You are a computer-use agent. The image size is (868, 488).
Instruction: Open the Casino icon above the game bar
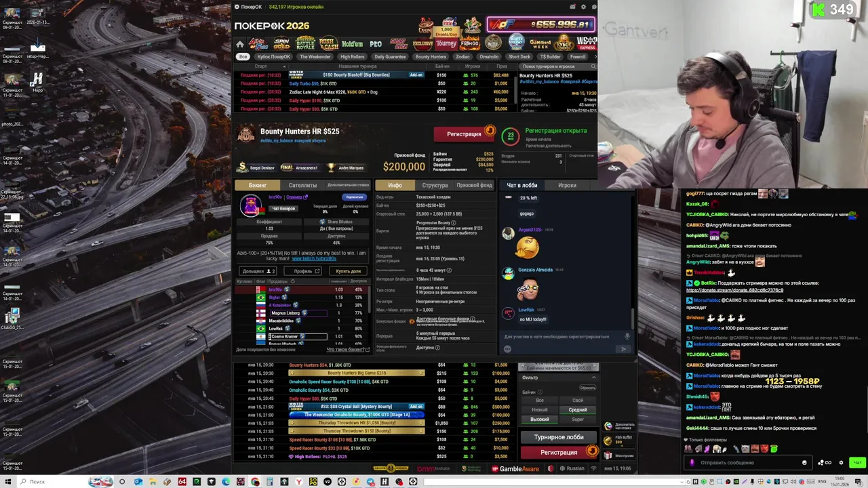point(425,26)
